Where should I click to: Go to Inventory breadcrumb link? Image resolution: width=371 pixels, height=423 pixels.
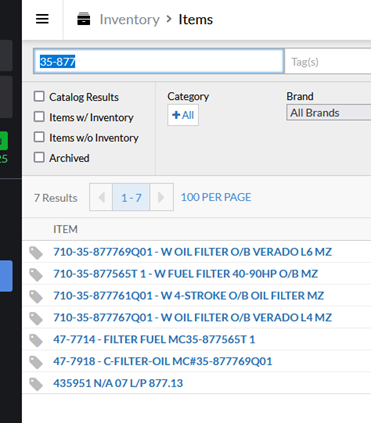tap(130, 19)
